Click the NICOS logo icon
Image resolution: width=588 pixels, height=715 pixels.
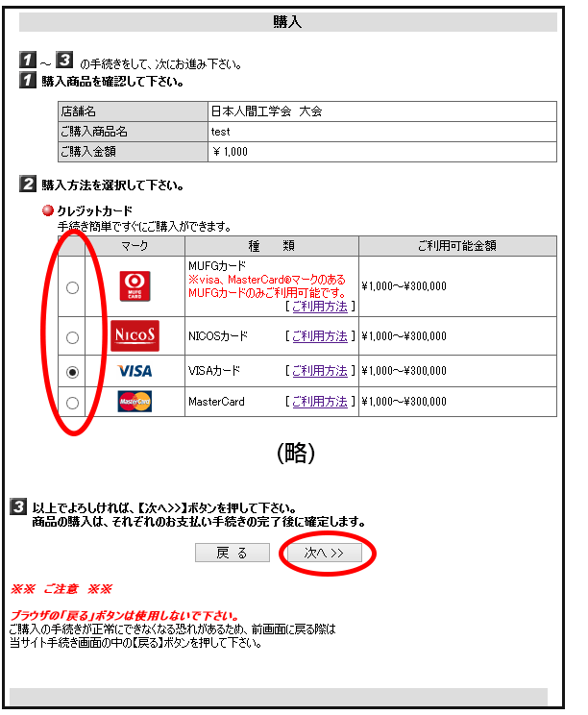[135, 335]
